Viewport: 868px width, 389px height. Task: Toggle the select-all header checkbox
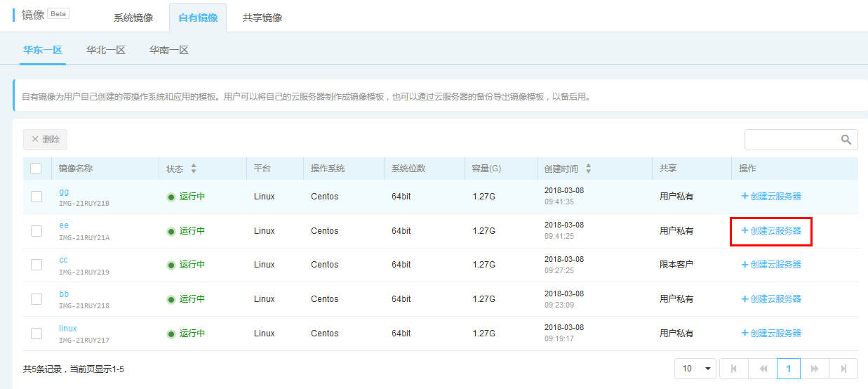click(x=36, y=169)
